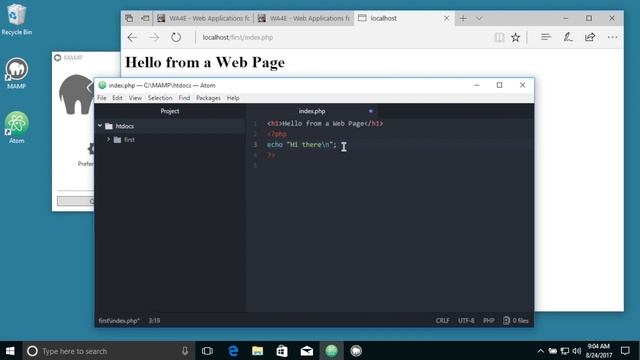Open the Edge Hub icon
This screenshot has width=640, height=360.
[546, 38]
